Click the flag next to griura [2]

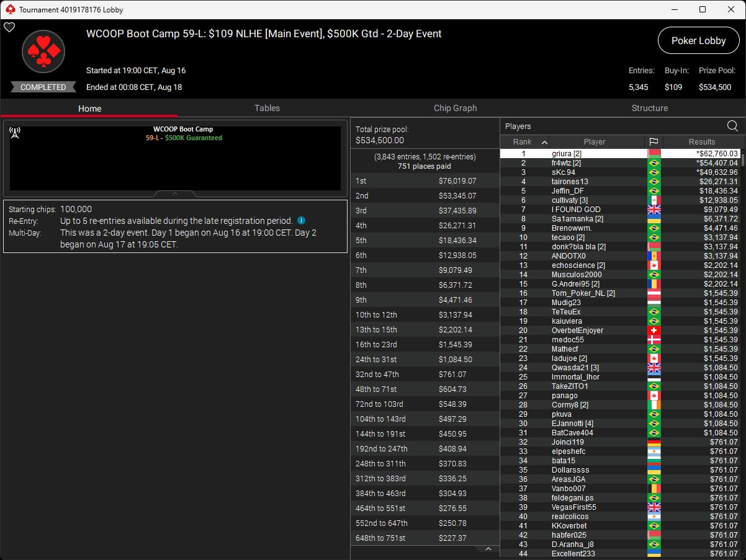pyautogui.click(x=654, y=154)
